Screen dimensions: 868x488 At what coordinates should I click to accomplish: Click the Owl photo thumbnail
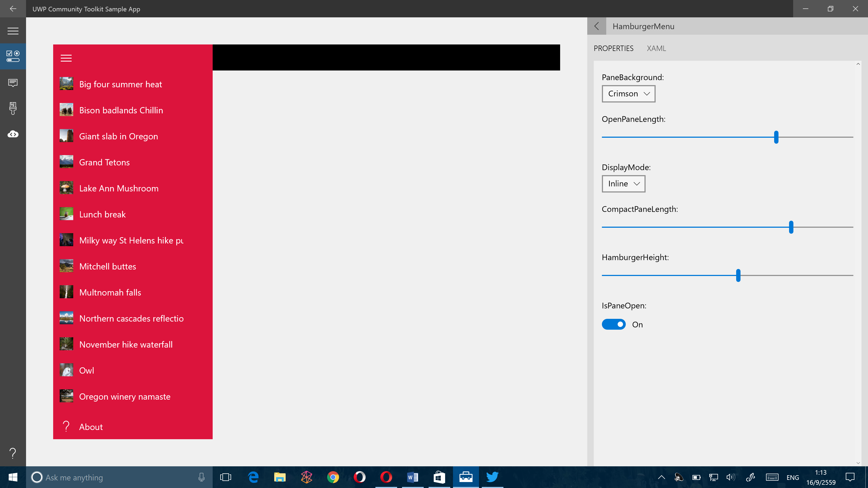pyautogui.click(x=66, y=370)
